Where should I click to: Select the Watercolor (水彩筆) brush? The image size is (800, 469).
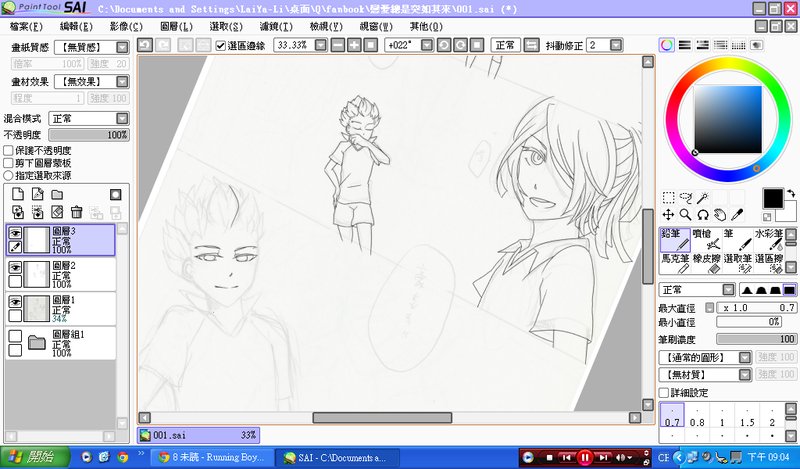[x=768, y=239]
